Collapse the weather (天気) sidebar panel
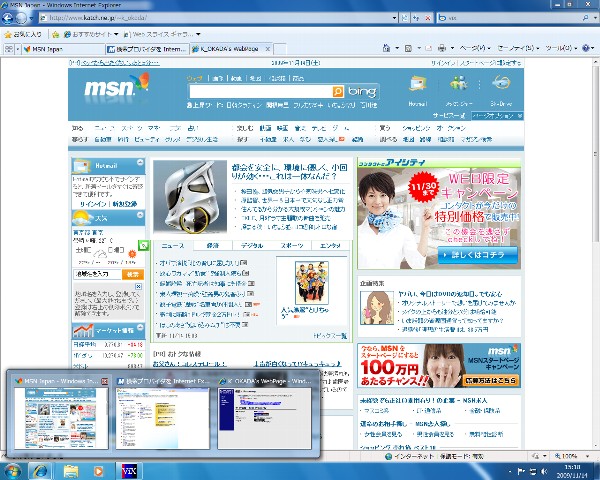 140,215
